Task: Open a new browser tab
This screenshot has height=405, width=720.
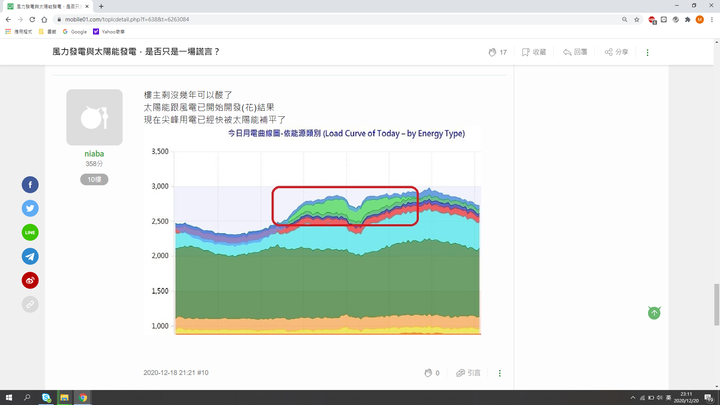Action: pos(101,6)
